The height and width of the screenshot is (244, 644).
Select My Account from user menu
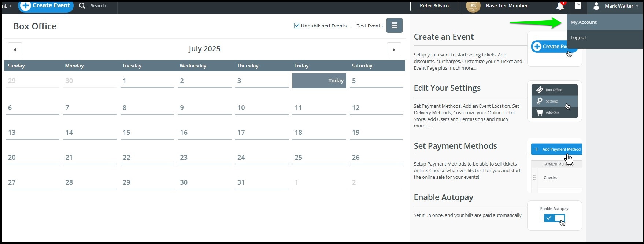coord(605,22)
